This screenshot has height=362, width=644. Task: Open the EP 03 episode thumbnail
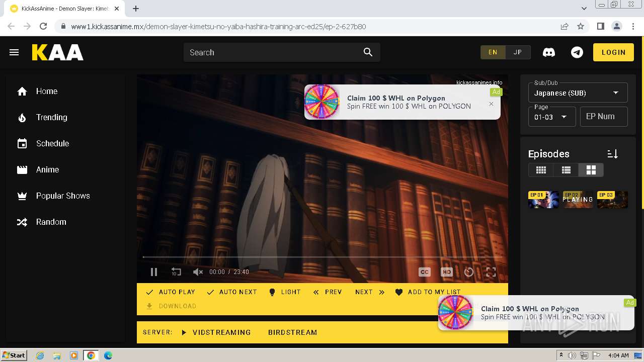(612, 200)
